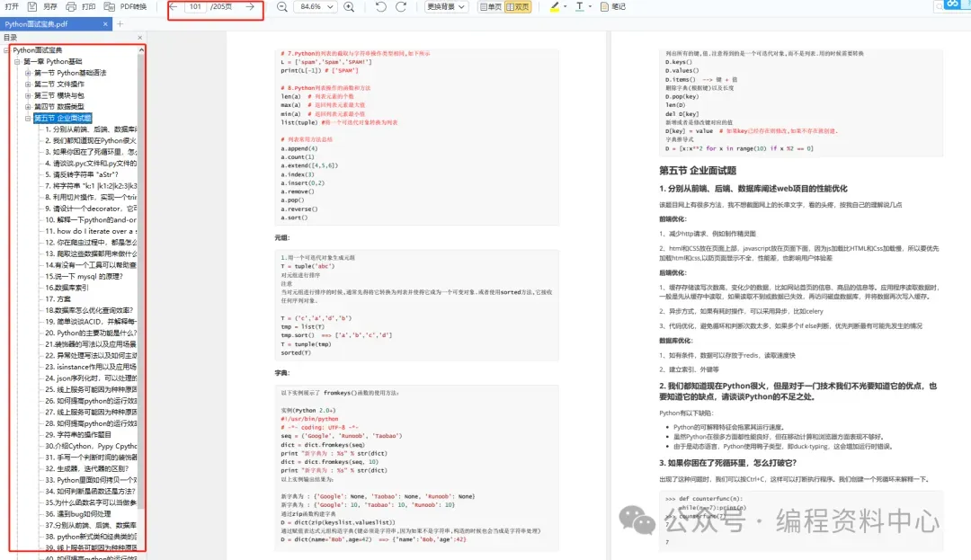The width and height of the screenshot is (971, 560).
Task: Open outline item 10. 解释一下python的and-or
Action: coord(91,219)
